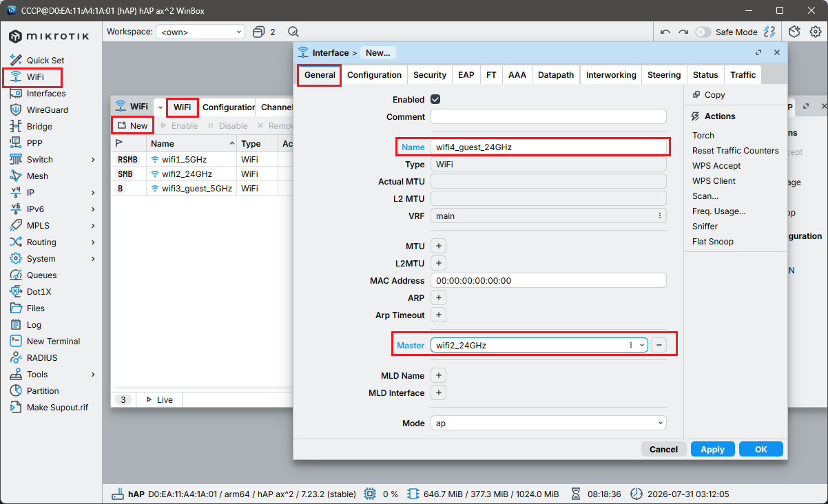Open PPP in the sidebar
The height and width of the screenshot is (504, 828).
click(x=34, y=143)
